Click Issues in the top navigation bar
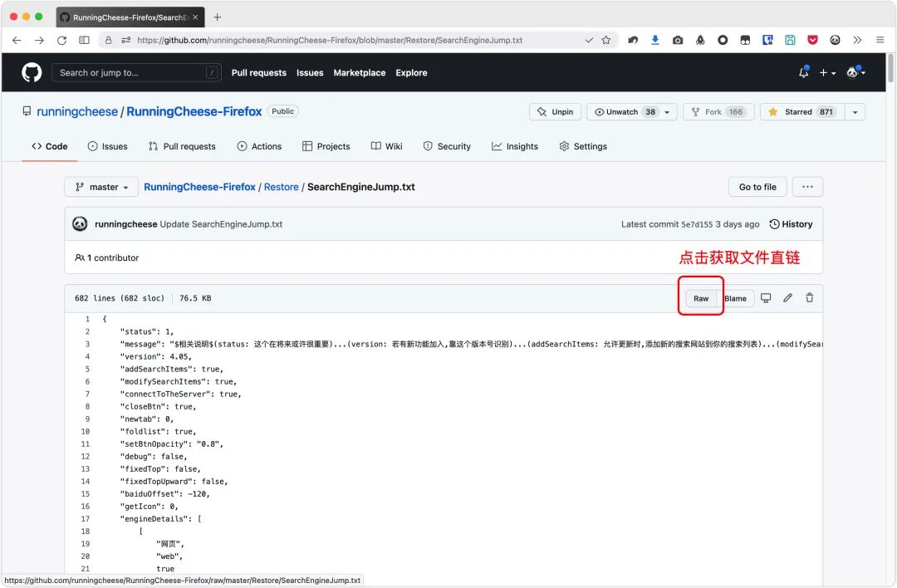The width and height of the screenshot is (897, 588). pyautogui.click(x=310, y=72)
